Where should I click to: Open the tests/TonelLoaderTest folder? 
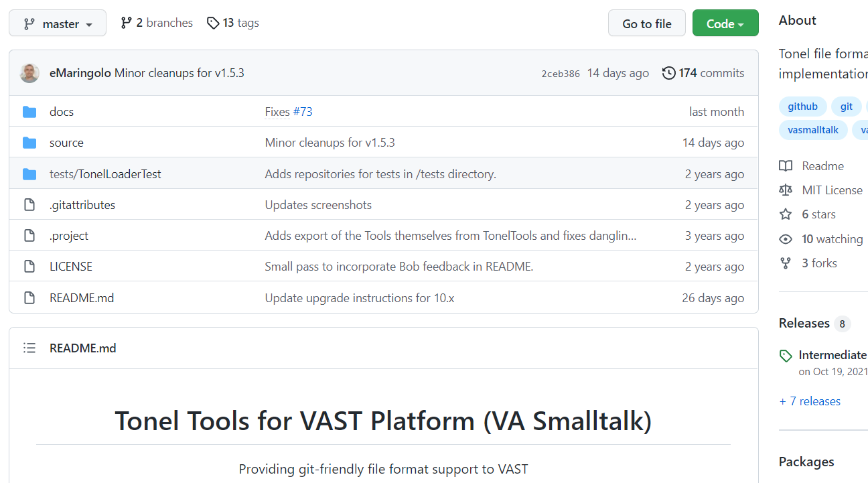pyautogui.click(x=105, y=174)
